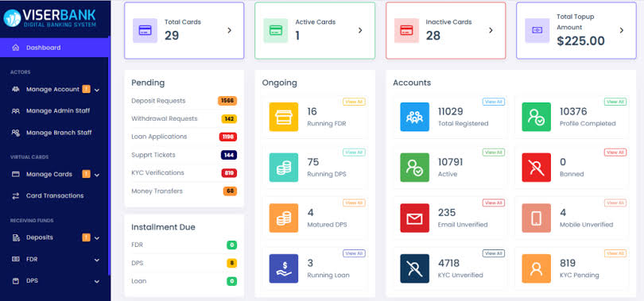Click the DPS installment due badge 8

click(x=232, y=263)
